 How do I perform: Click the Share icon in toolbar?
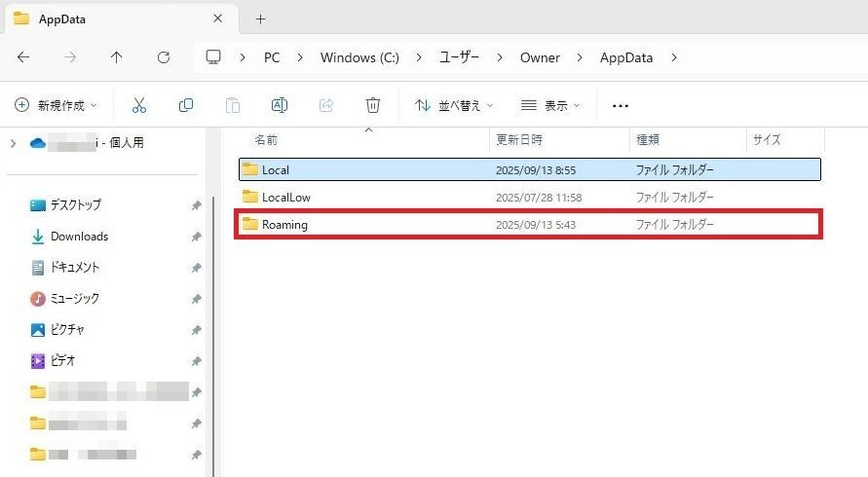click(326, 105)
